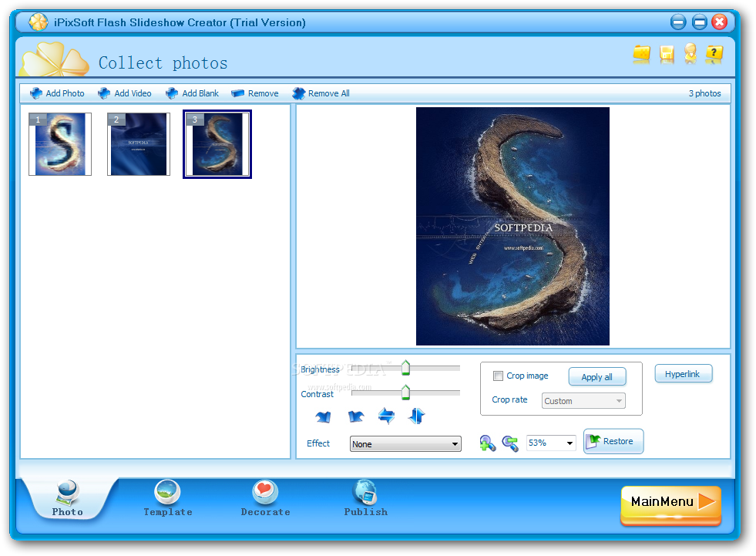
Task: Click the user registration icon
Action: pos(690,53)
